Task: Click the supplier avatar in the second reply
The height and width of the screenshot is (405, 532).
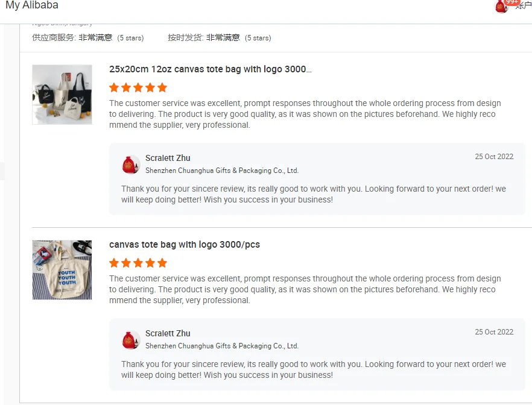Action: pyautogui.click(x=131, y=339)
